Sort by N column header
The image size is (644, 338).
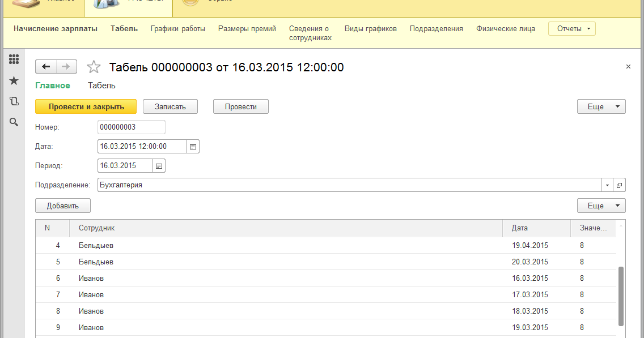(52, 228)
